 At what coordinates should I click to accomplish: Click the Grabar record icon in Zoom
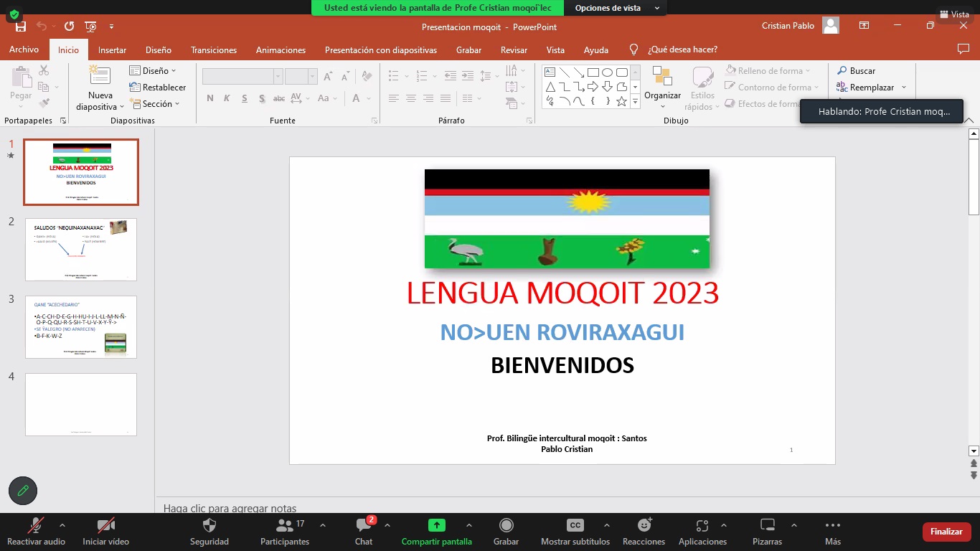click(506, 526)
